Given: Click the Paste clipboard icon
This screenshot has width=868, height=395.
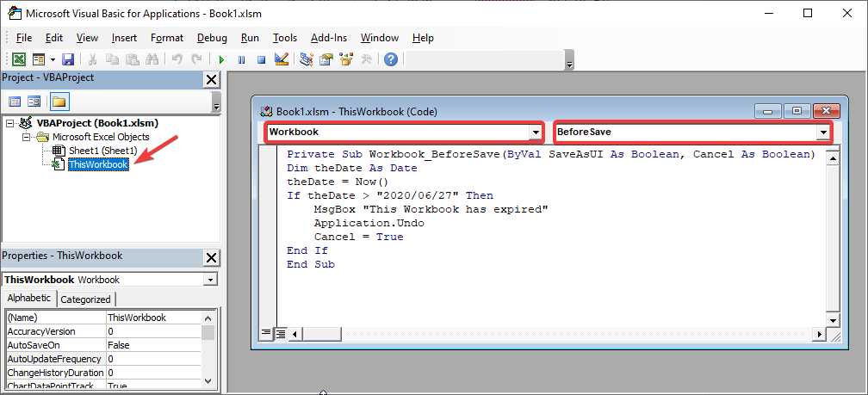Looking at the screenshot, I should click(133, 59).
